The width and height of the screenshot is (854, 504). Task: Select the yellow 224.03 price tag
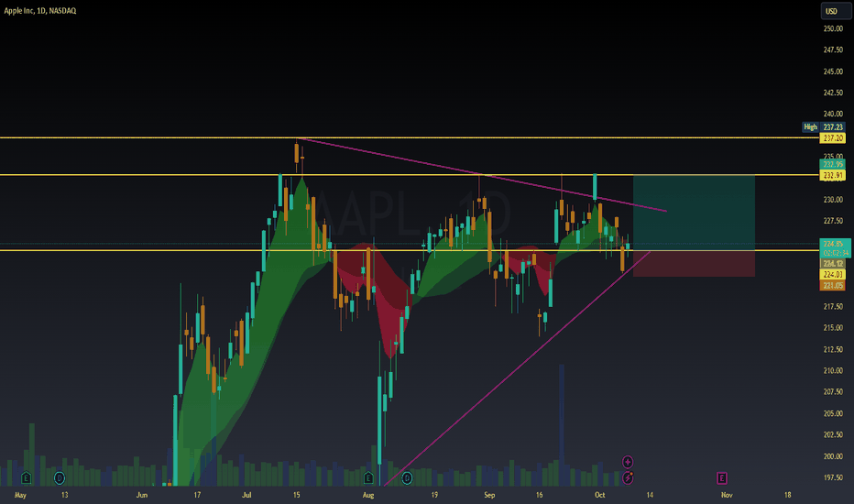point(833,274)
